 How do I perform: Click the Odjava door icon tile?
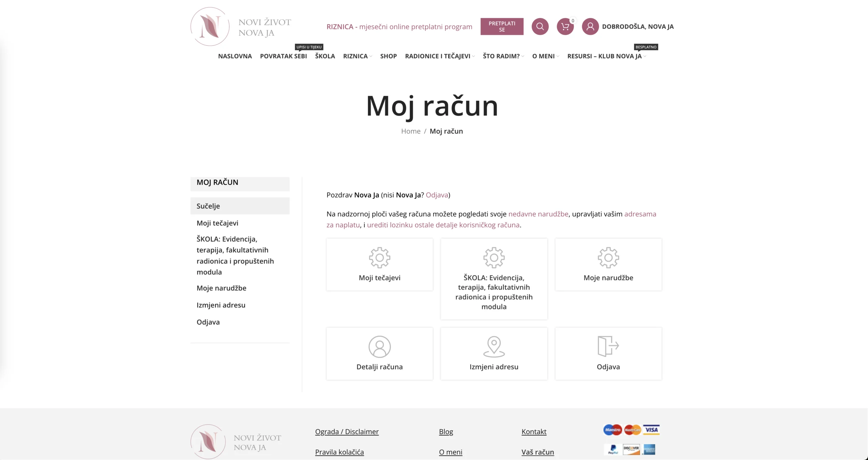tap(608, 353)
